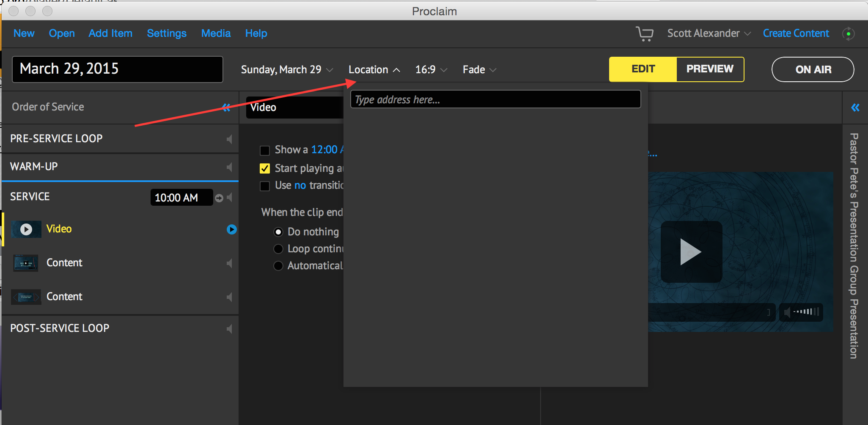Screen dimensions: 868x425
Task: Edit the 10:00 AM service time field
Action: click(x=181, y=198)
